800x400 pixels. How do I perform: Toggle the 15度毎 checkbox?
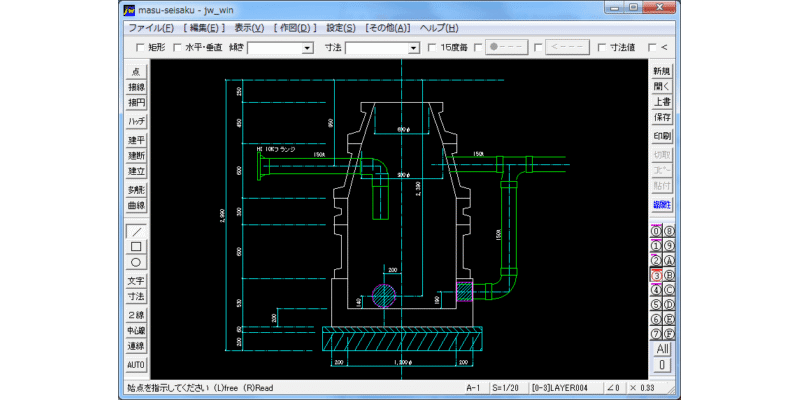click(x=432, y=48)
